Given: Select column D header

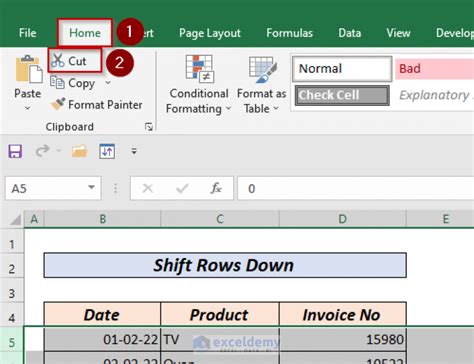Looking at the screenshot, I should pos(343,219).
